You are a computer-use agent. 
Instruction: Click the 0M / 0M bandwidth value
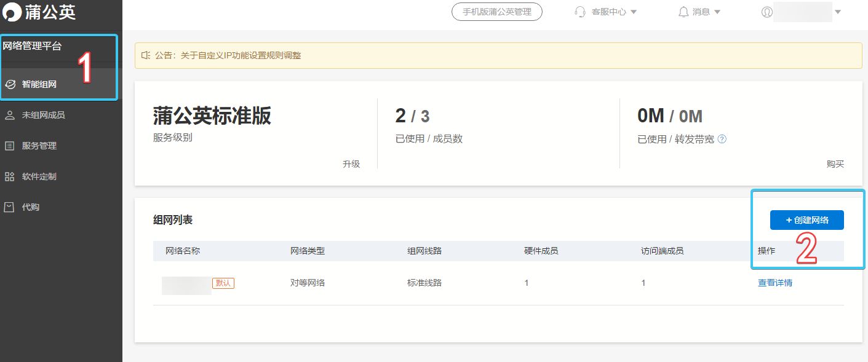point(670,116)
